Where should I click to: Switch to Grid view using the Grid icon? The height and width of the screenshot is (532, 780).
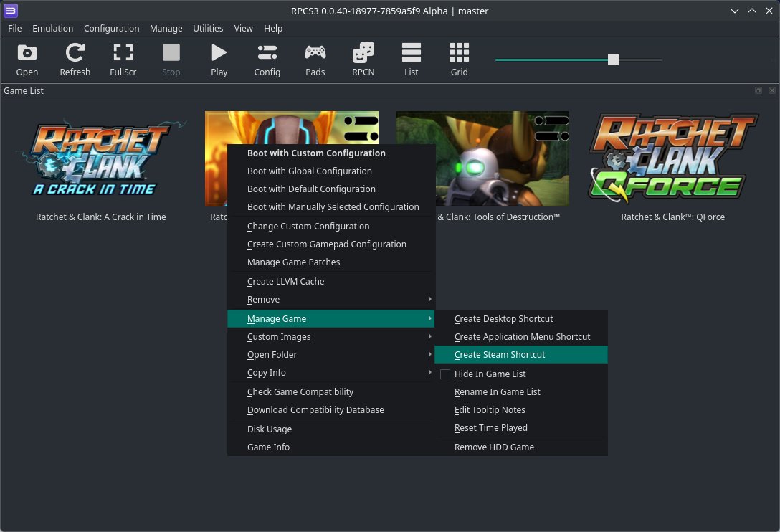pos(459,59)
